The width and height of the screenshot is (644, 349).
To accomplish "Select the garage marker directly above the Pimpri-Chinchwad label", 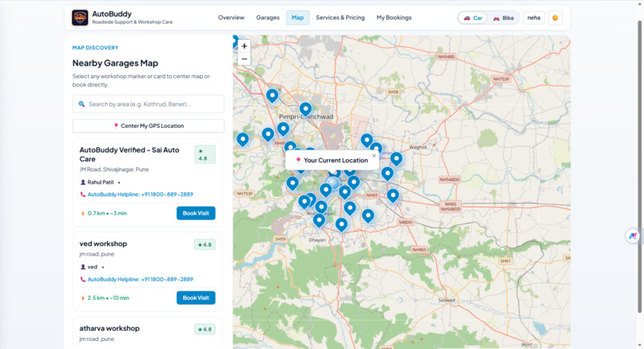I will [305, 109].
